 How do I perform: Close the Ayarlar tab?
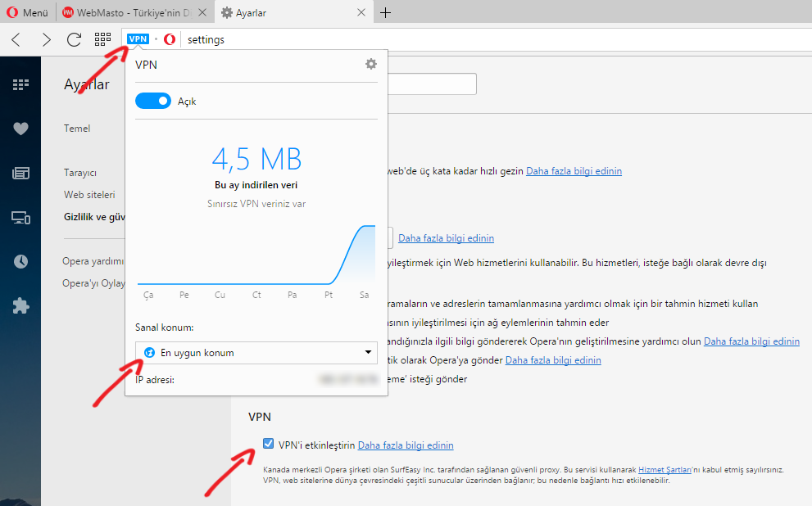pyautogui.click(x=361, y=12)
